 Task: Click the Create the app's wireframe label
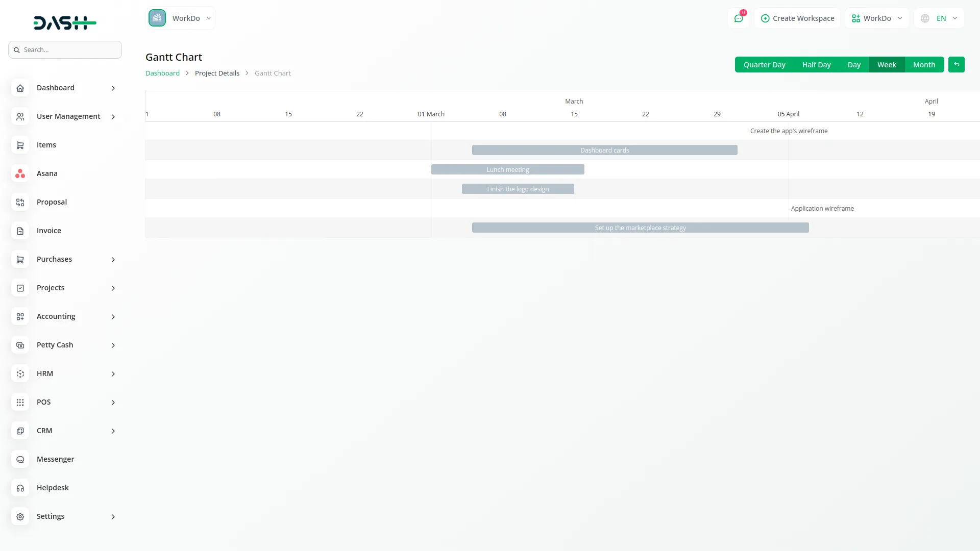(789, 131)
